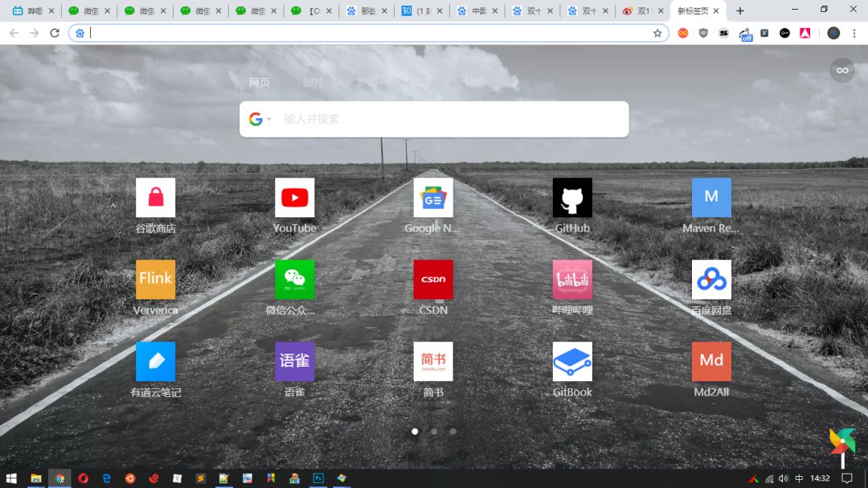Image resolution: width=868 pixels, height=488 pixels.
Task: Open the CSDN shortcut
Action: (x=433, y=280)
